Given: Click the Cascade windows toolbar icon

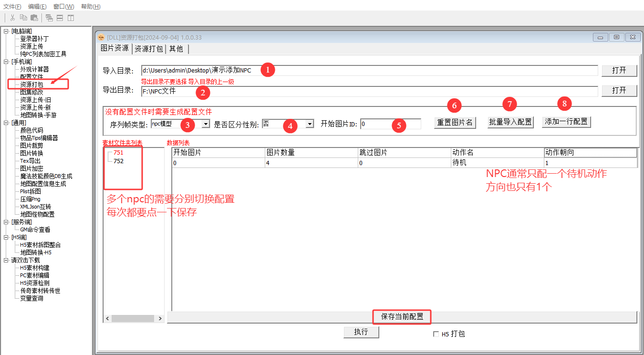Looking at the screenshot, I should (x=49, y=18).
